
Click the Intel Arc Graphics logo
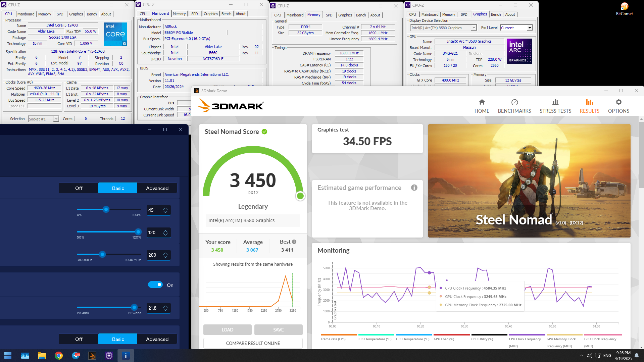[519, 51]
